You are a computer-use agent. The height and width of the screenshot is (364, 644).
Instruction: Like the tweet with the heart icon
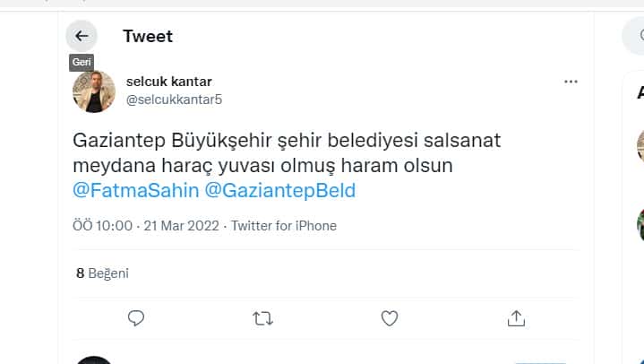[x=389, y=317]
